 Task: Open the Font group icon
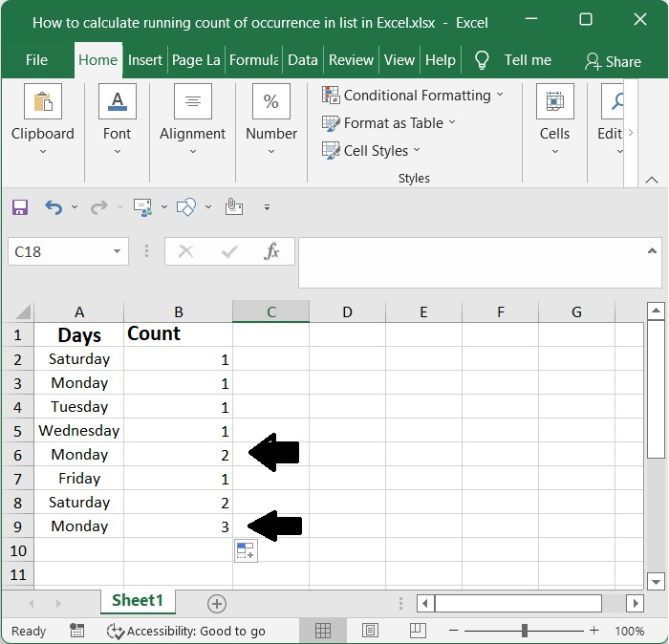[117, 101]
